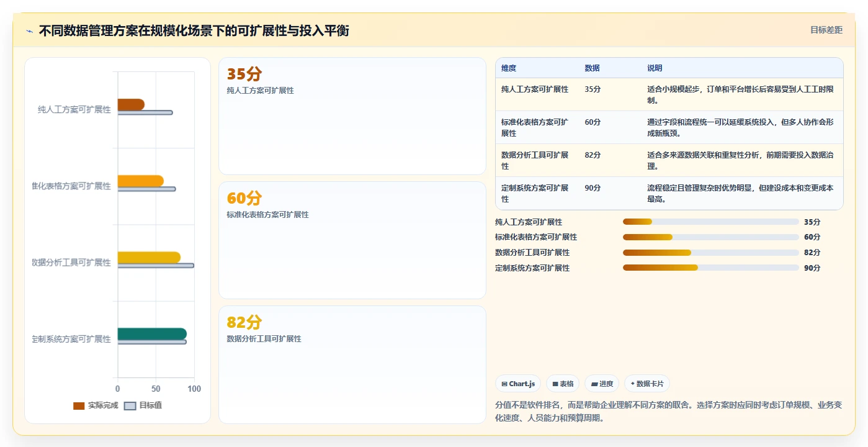Click the 标准化表格方案可扩展性 progress bar

[x=710, y=237]
